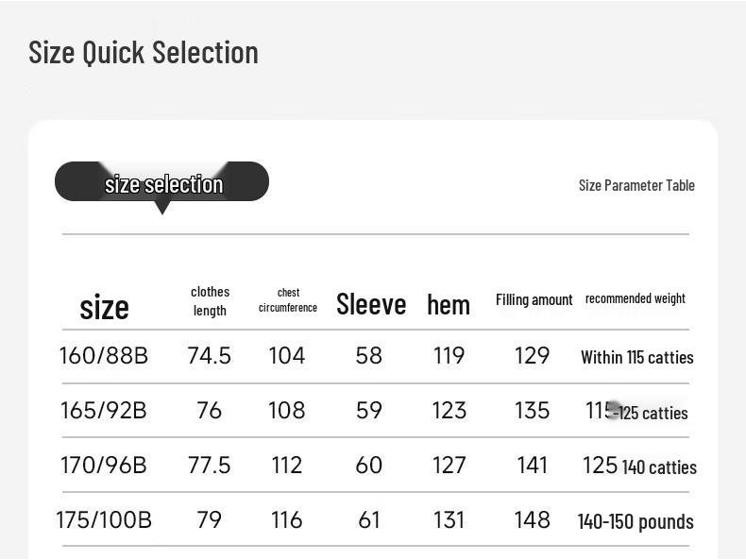Click the "chest circumference" column header
The image size is (746, 560).
pos(288,300)
